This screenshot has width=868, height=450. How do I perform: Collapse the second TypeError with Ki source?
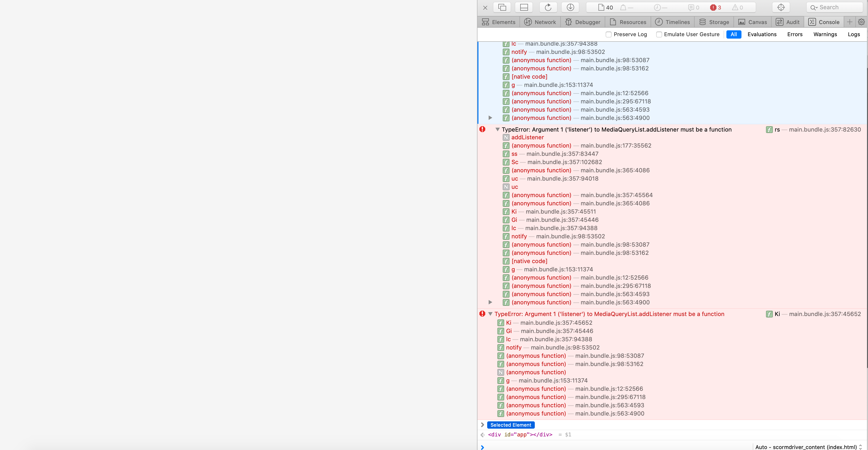pos(490,314)
